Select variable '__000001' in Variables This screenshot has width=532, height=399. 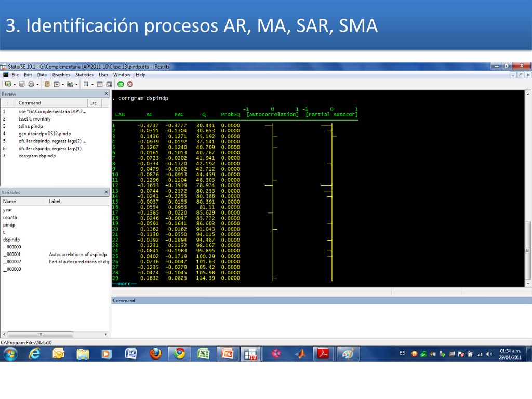click(12, 254)
